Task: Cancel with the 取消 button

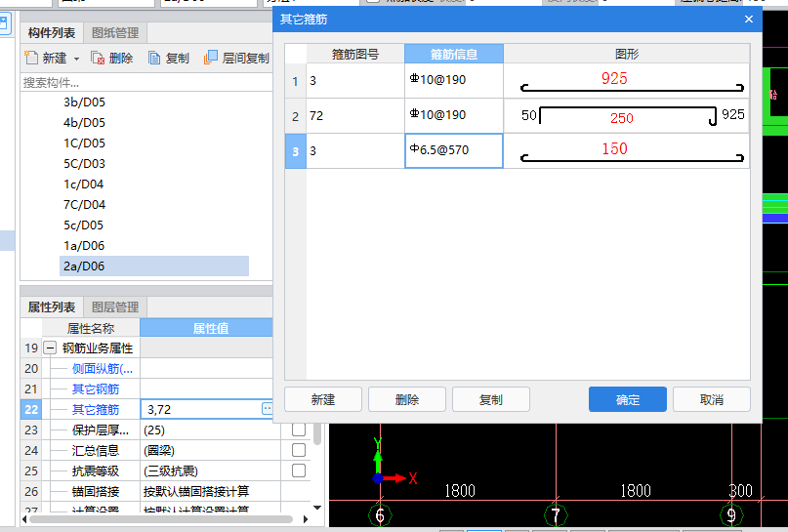Action: click(712, 399)
